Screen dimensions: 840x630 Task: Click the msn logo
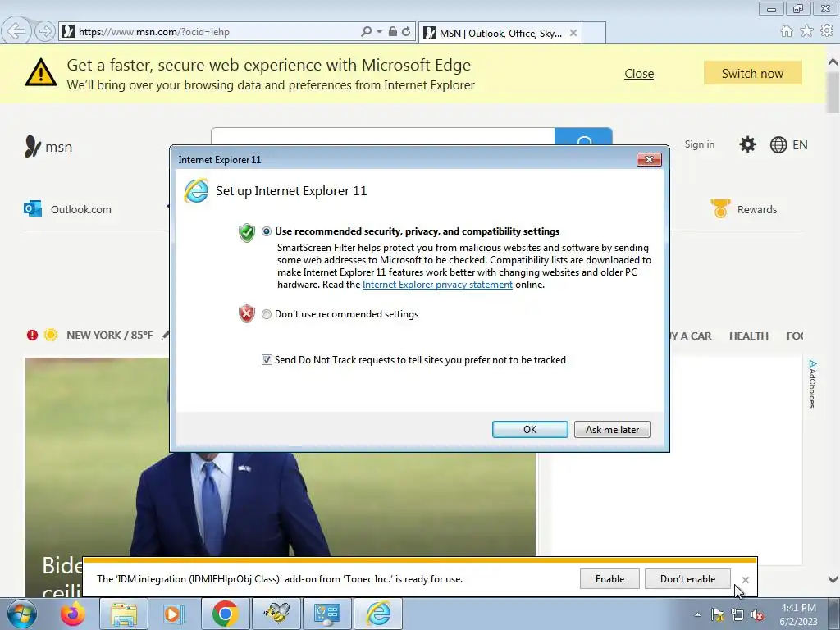point(48,146)
